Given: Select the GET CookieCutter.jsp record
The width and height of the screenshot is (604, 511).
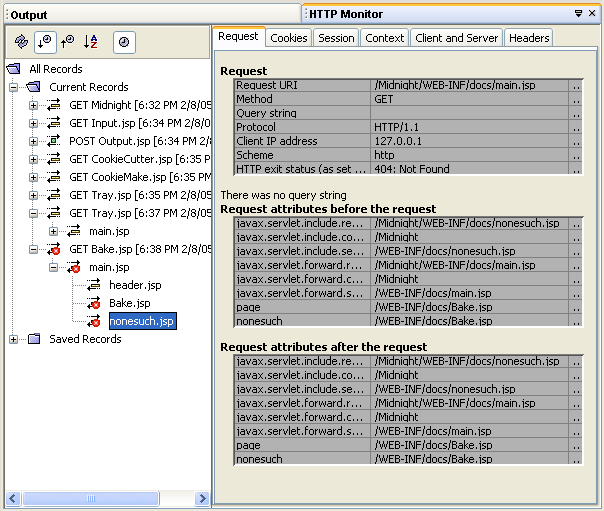Looking at the screenshot, I should point(140,159).
